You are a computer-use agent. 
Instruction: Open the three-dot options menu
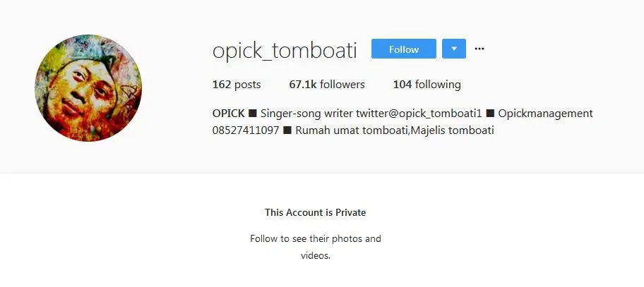(x=479, y=49)
